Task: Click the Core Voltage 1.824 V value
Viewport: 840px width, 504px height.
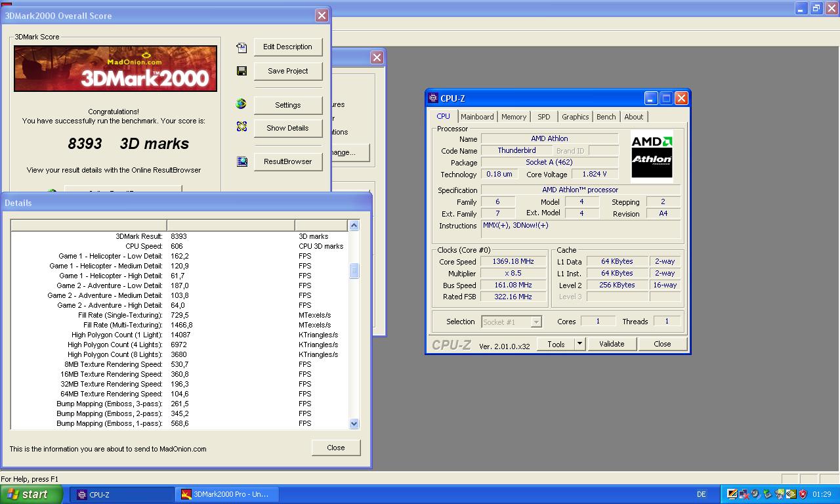Action: coord(595,174)
